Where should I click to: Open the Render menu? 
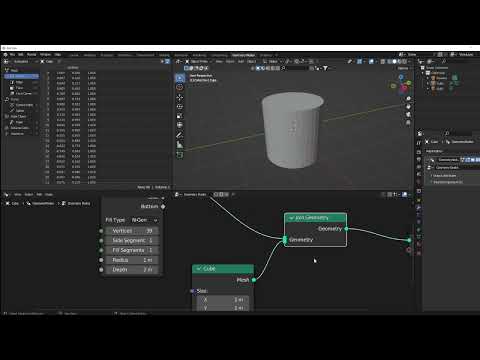pos(31,55)
